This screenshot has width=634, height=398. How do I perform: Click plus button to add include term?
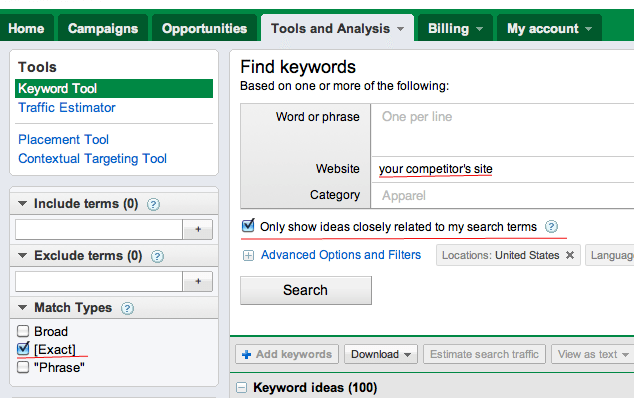pos(198,229)
